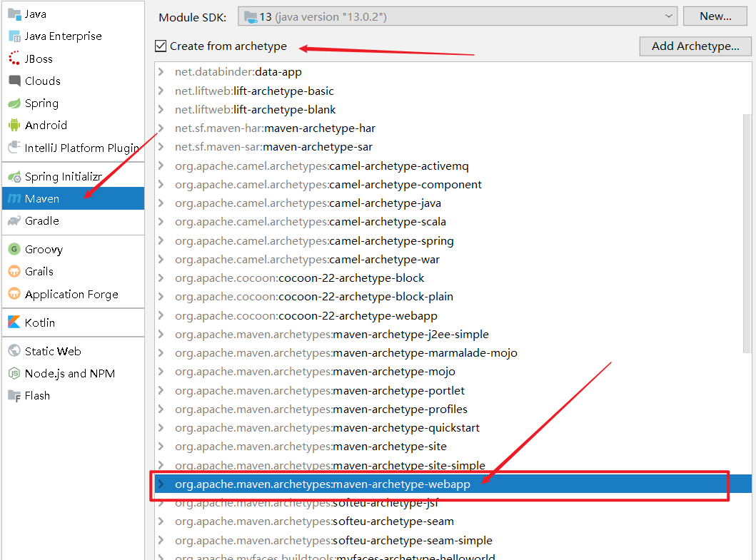This screenshot has width=756, height=560.
Task: Expand maven-archetype-webapp node
Action: click(x=161, y=484)
